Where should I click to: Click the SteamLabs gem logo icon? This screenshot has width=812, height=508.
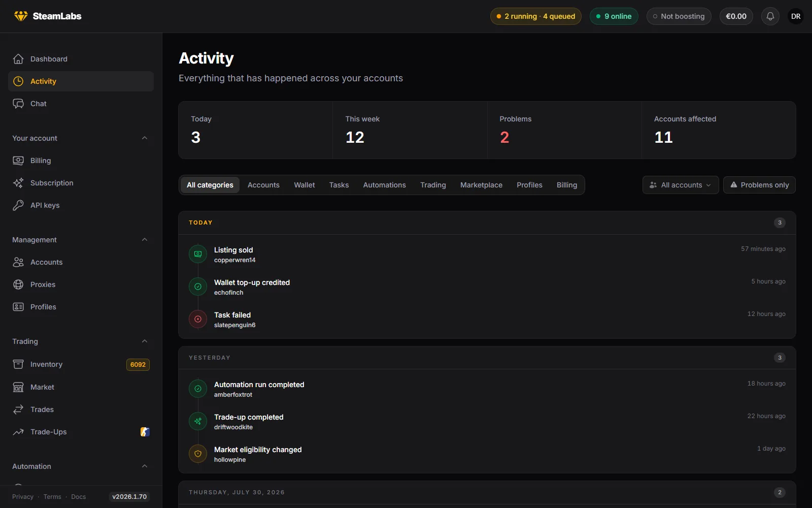pos(21,16)
